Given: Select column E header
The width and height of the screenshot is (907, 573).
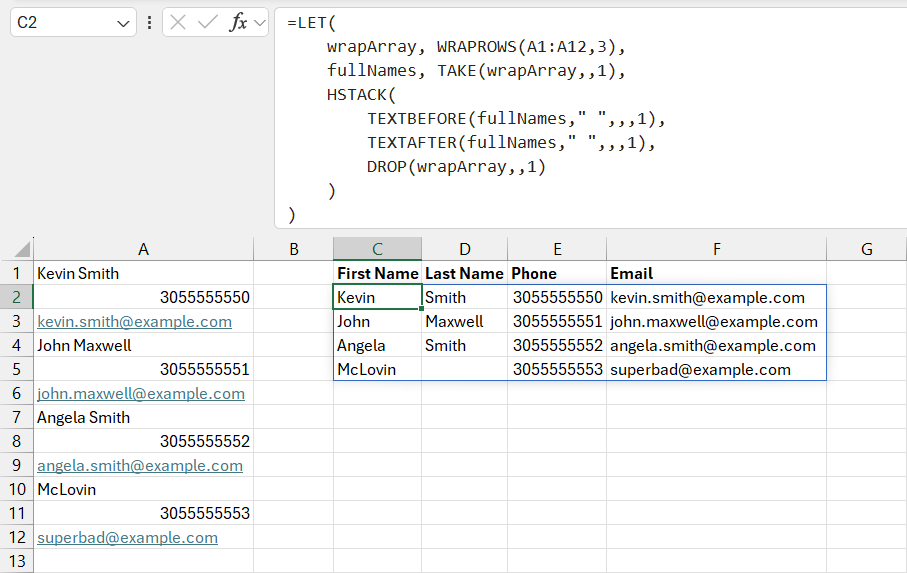Looking at the screenshot, I should [557, 249].
